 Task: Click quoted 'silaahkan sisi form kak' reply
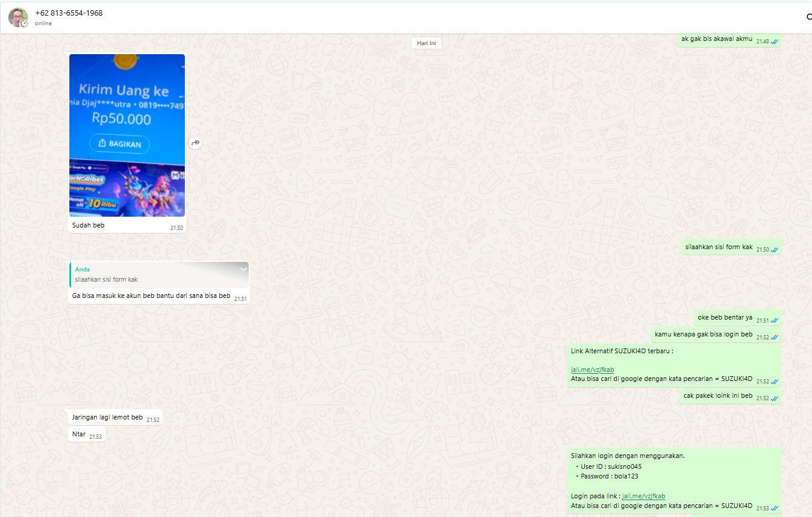click(158, 274)
